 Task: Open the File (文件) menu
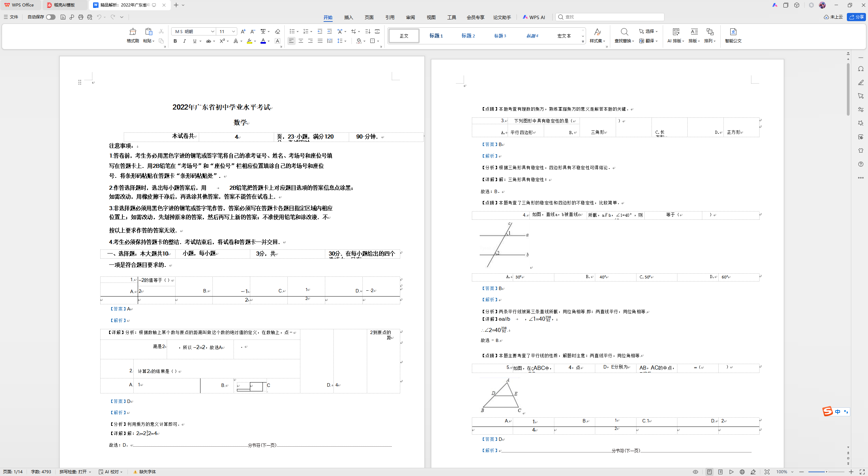coord(11,17)
